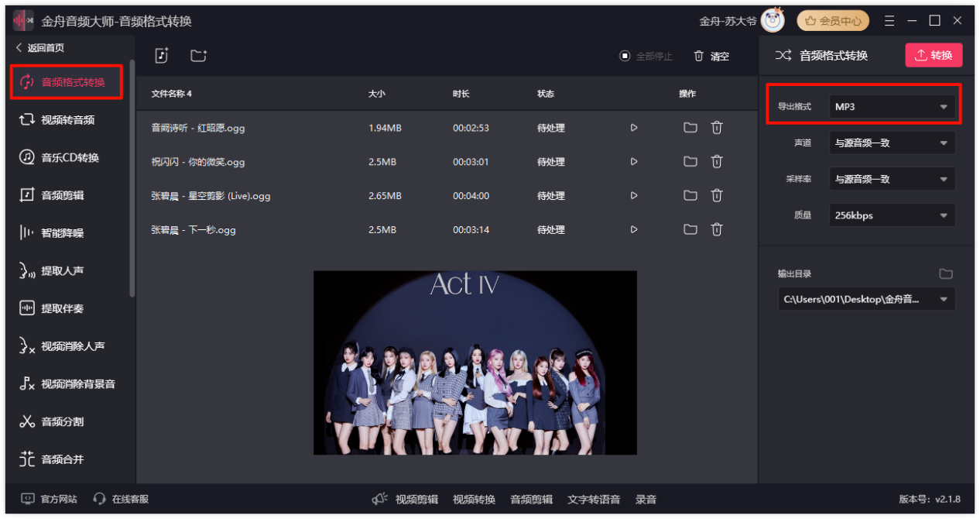Click the add audio file icon
This screenshot has height=519, width=980.
pos(161,56)
